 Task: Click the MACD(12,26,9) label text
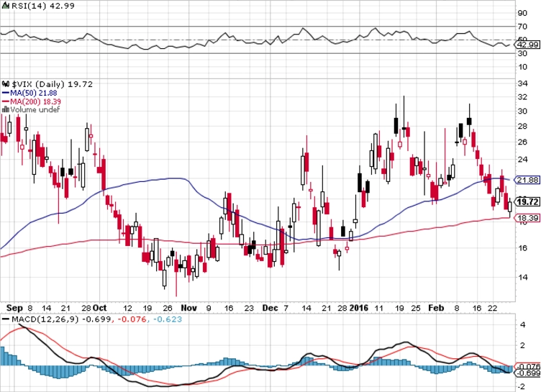(x=45, y=319)
